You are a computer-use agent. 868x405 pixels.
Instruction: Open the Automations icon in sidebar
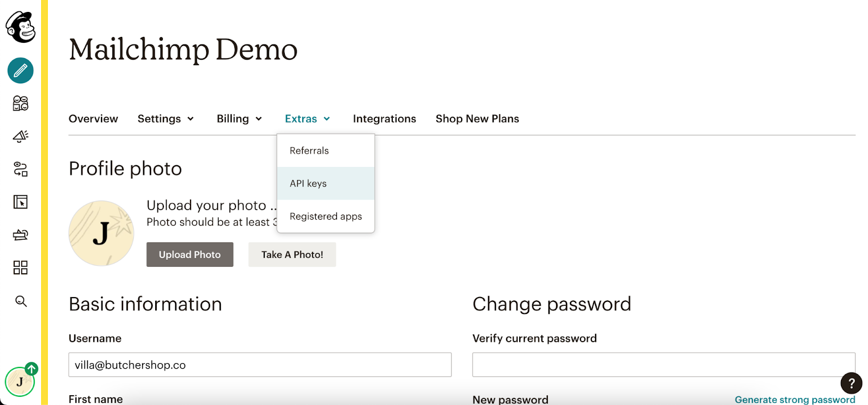pyautogui.click(x=21, y=169)
